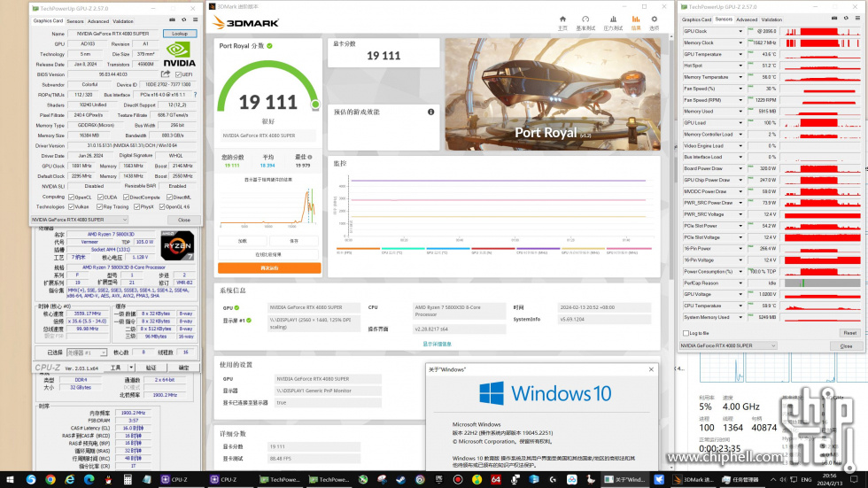Image resolution: width=868 pixels, height=488 pixels.
Task: Toggle OpenCL checkbox
Action: [71, 197]
